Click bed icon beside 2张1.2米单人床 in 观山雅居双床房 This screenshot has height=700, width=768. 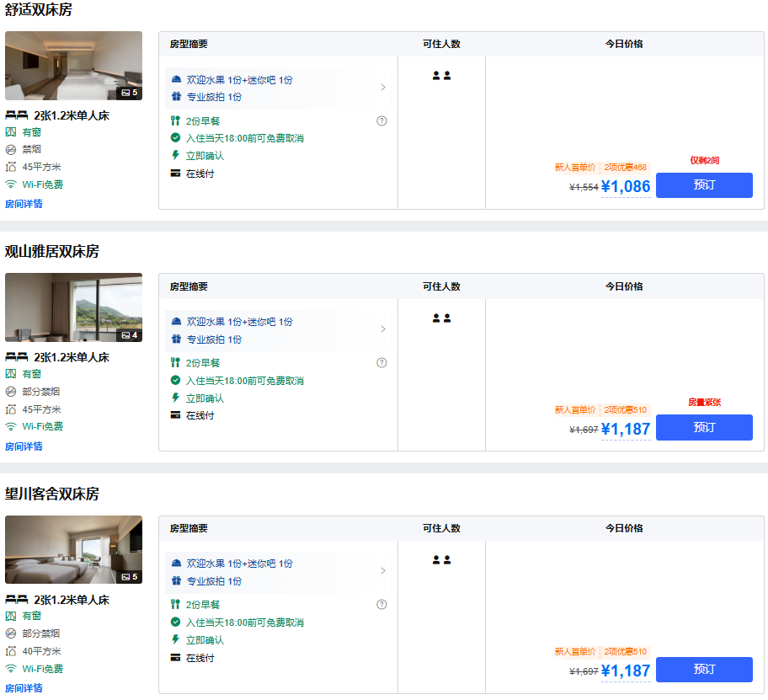pos(17,357)
